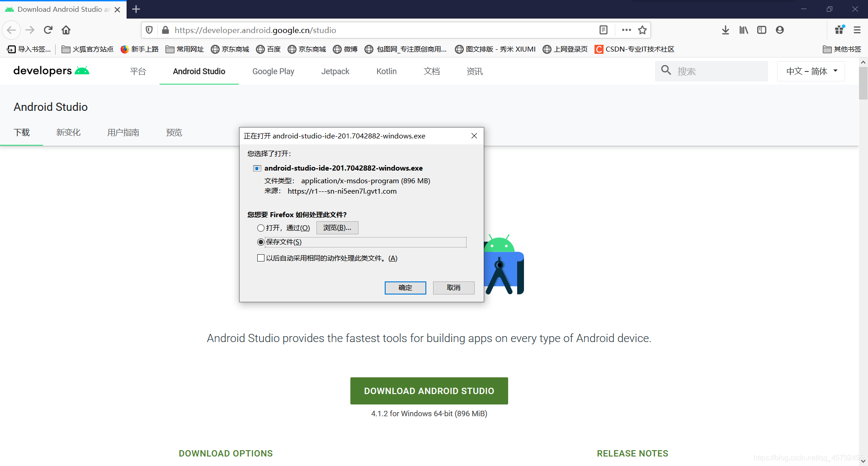Select the Android Studio top navigation tab
This screenshot has height=466, width=868.
(x=199, y=71)
